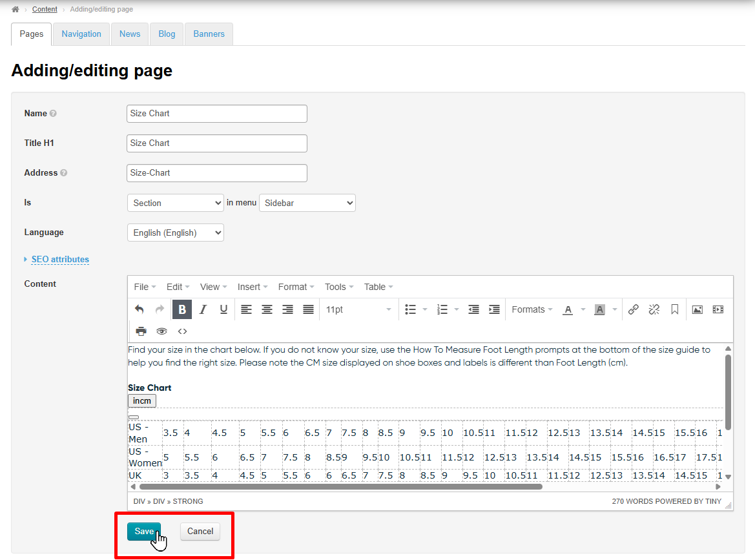Image resolution: width=755 pixels, height=560 pixels.
Task: Insert a link with the chain icon
Action: point(634,309)
